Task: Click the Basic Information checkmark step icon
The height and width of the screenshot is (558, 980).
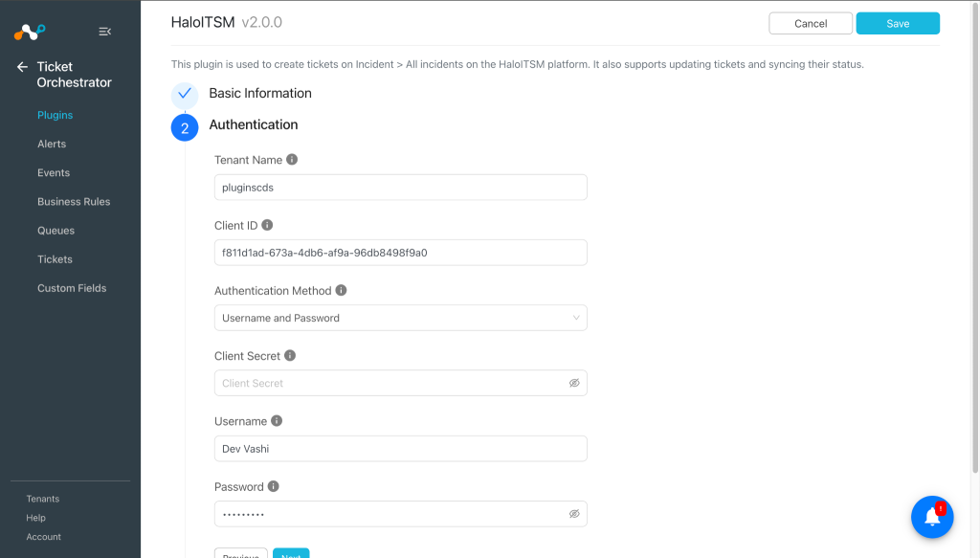Action: click(x=185, y=95)
